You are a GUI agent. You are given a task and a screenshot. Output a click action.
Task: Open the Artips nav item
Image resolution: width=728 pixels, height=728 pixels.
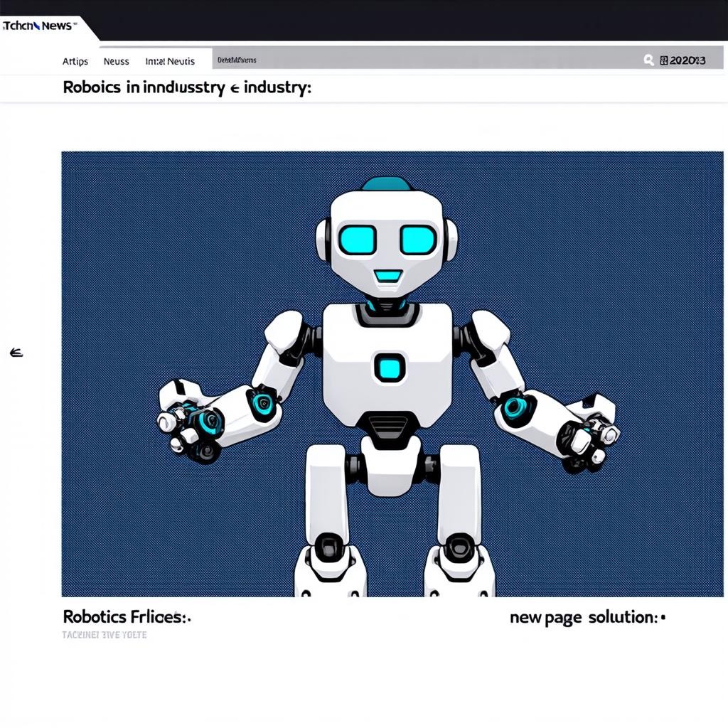[75, 61]
